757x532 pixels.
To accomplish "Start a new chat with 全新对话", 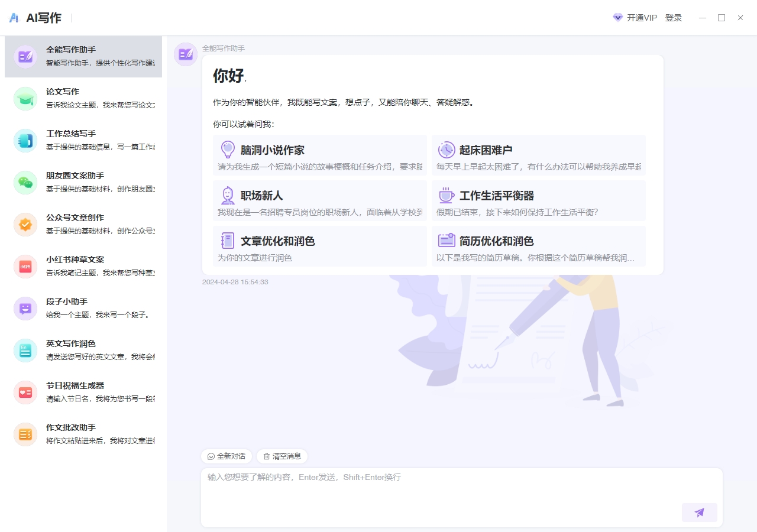I will (227, 456).
